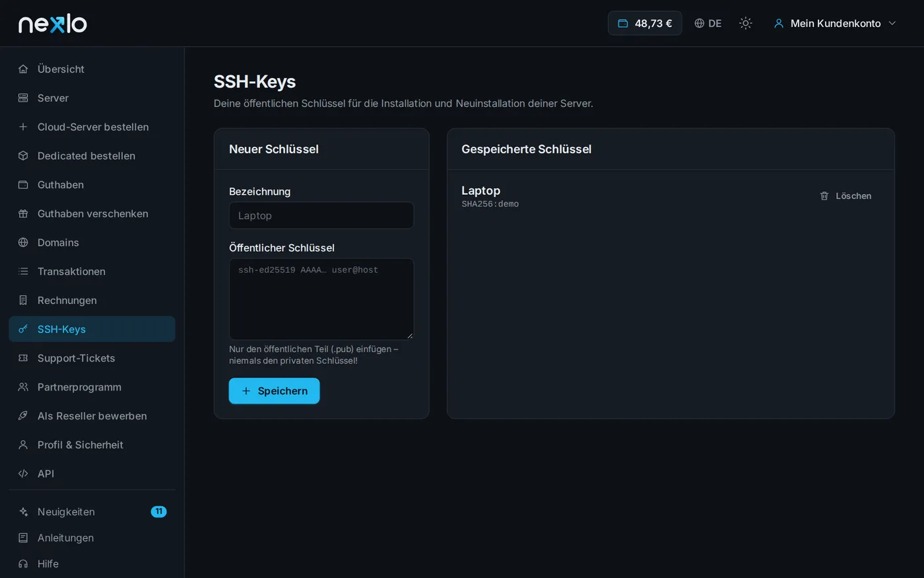Viewport: 924px width, 578px height.
Task: Click the headset icon beside Hilfe
Action: [23, 564]
